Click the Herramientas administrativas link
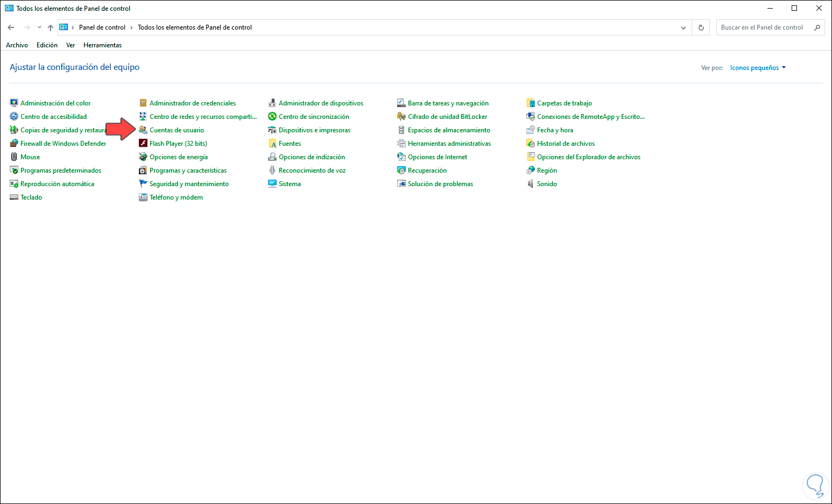Screen dimensions: 832x504 [x=449, y=143]
